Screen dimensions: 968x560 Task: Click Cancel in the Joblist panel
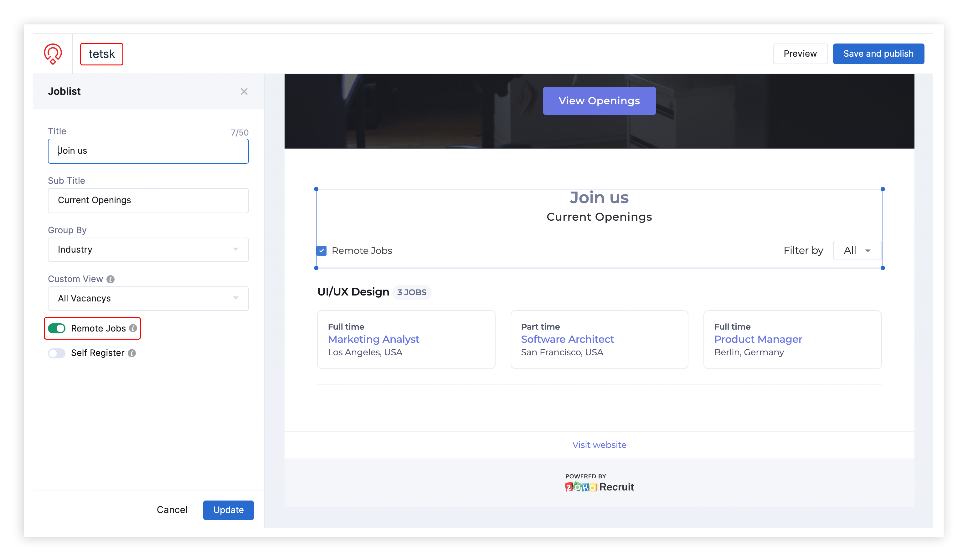[x=172, y=510]
